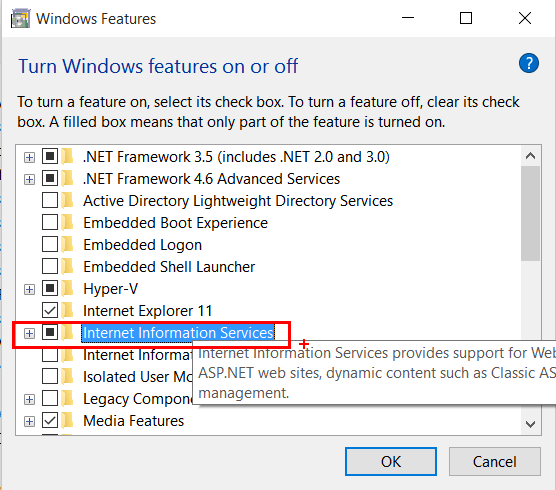Confirm changes with OK button
Viewport: 556px width, 490px height.
(391, 461)
